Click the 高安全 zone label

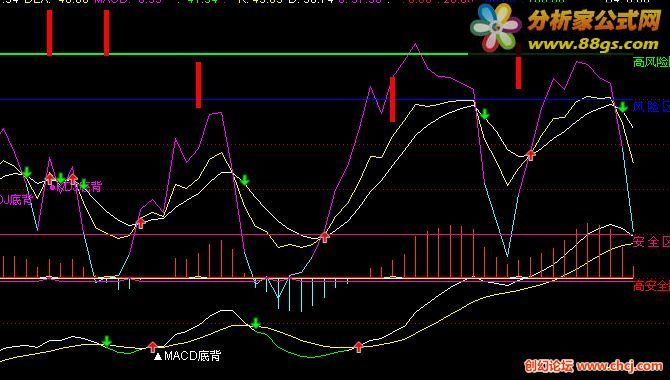[651, 285]
